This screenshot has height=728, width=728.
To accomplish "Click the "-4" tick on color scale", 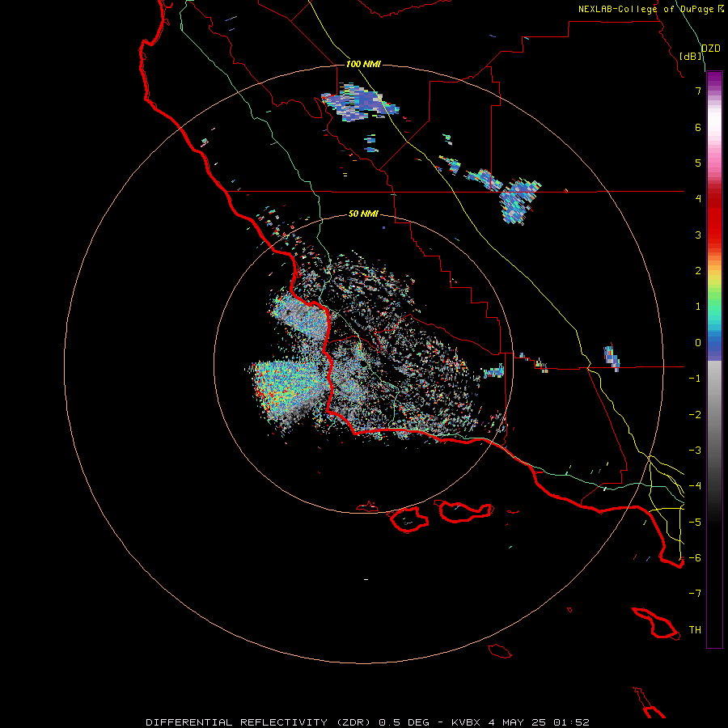I will [x=695, y=486].
